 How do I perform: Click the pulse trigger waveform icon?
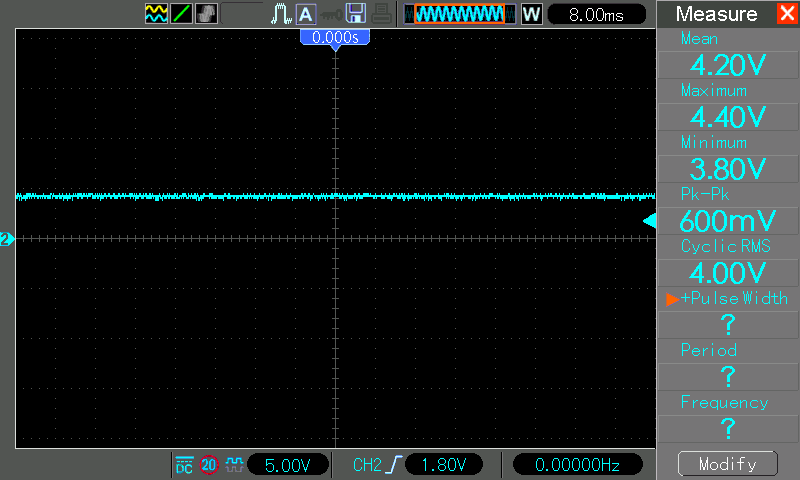[x=281, y=14]
